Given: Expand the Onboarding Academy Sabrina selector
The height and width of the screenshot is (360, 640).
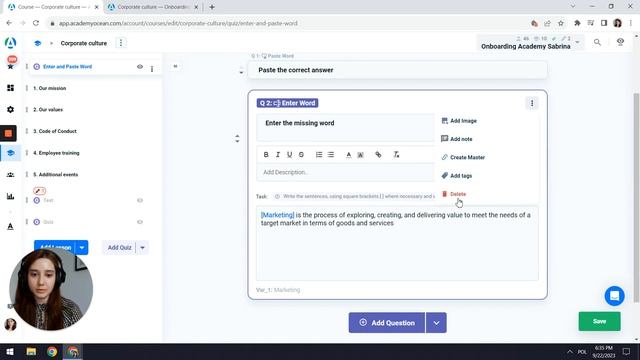Looking at the screenshot, I should pyautogui.click(x=578, y=42).
